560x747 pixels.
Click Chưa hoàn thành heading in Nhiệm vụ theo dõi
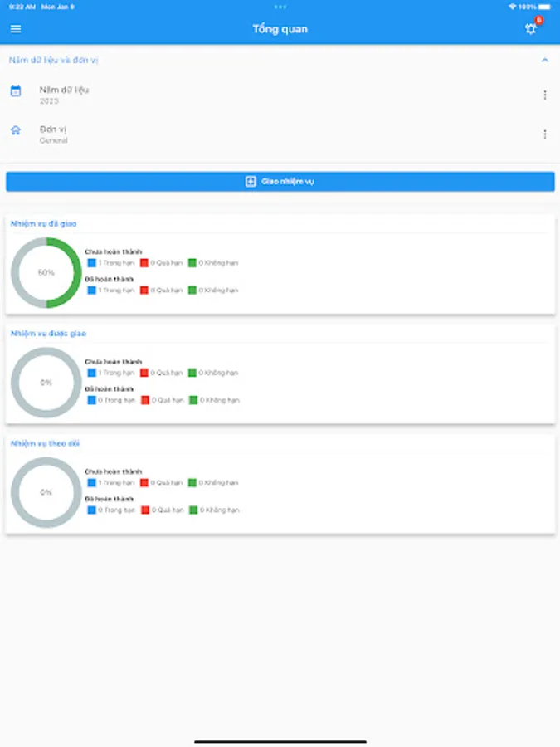114,471
